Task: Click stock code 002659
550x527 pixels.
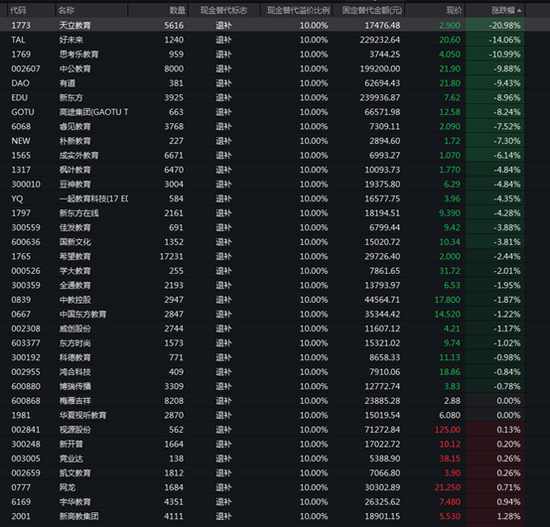Action: (26, 473)
